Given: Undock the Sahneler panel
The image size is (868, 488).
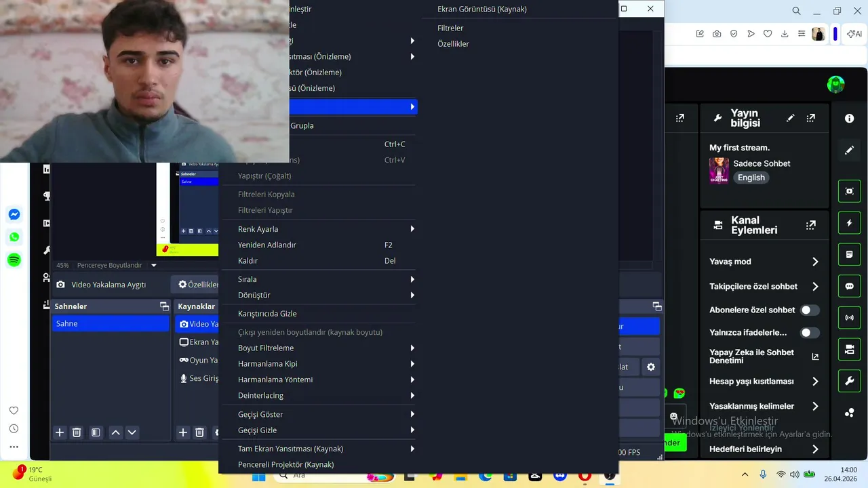Looking at the screenshot, I should pyautogui.click(x=164, y=306).
